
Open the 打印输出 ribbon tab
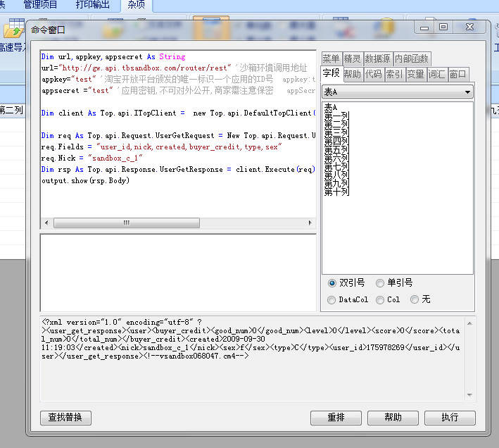click(x=92, y=5)
